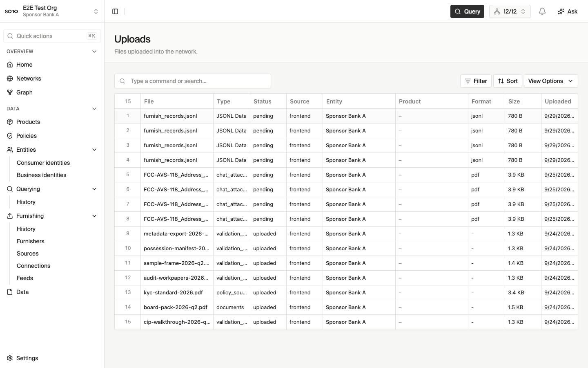Open Furnishers page
Screen dimensions: 588x368
(x=31, y=241)
